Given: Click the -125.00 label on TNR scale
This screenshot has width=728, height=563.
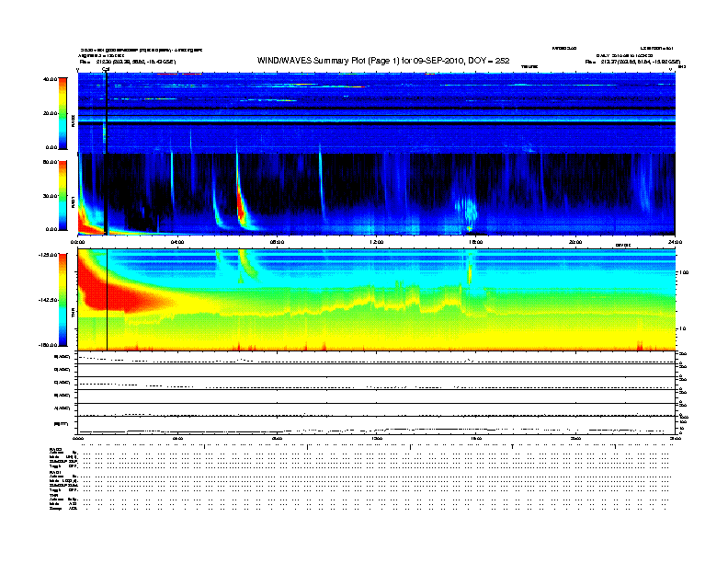Looking at the screenshot, I should pos(48,255).
